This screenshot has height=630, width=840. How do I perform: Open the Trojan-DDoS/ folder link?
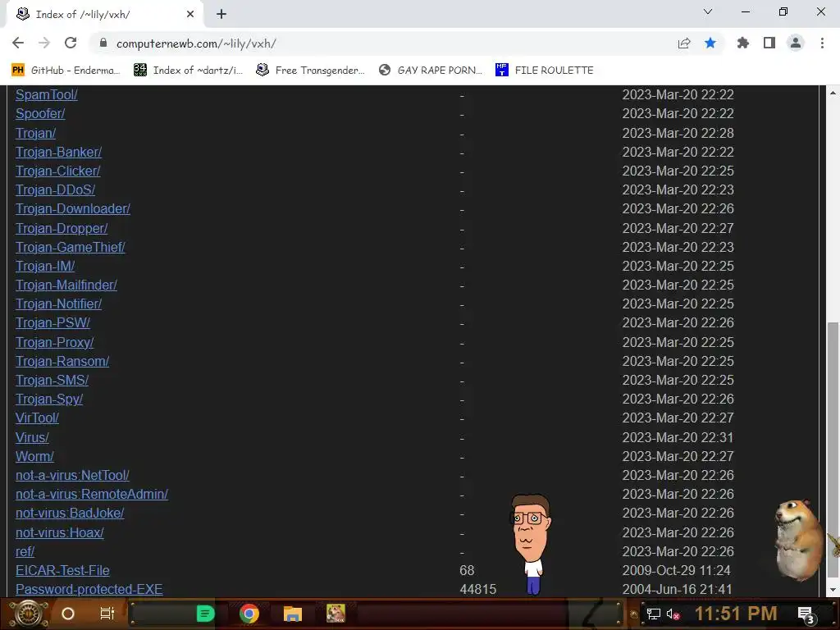55,189
